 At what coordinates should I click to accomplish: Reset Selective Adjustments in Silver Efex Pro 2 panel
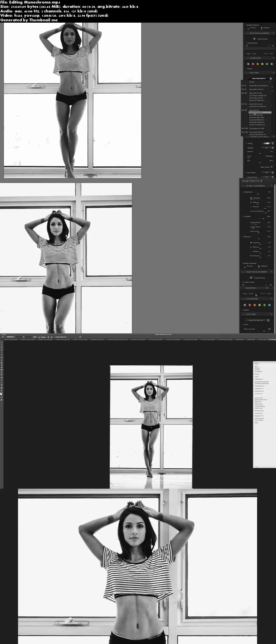point(271,272)
